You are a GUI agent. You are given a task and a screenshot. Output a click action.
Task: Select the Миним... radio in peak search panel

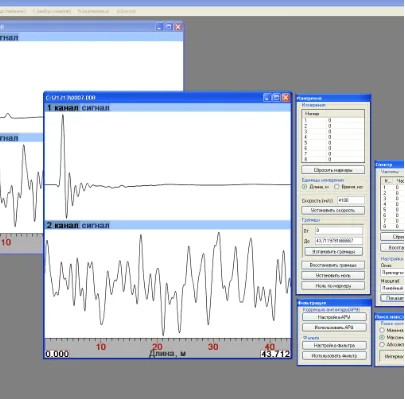[382, 330]
